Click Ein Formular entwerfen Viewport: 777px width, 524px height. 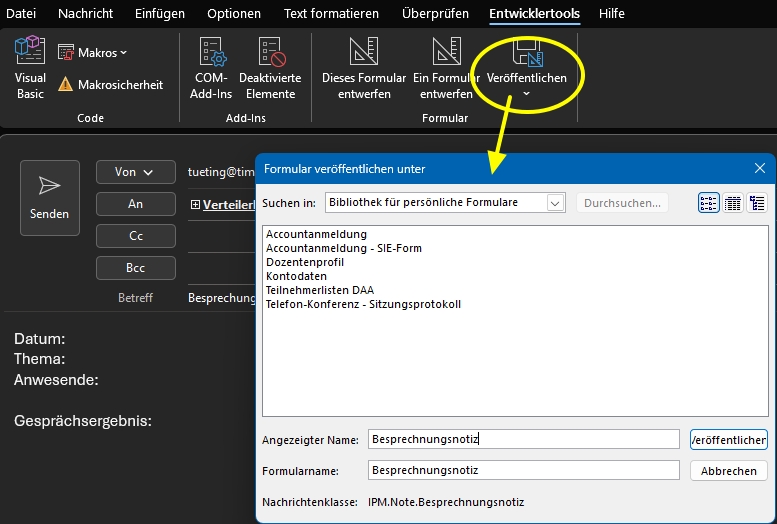446,67
